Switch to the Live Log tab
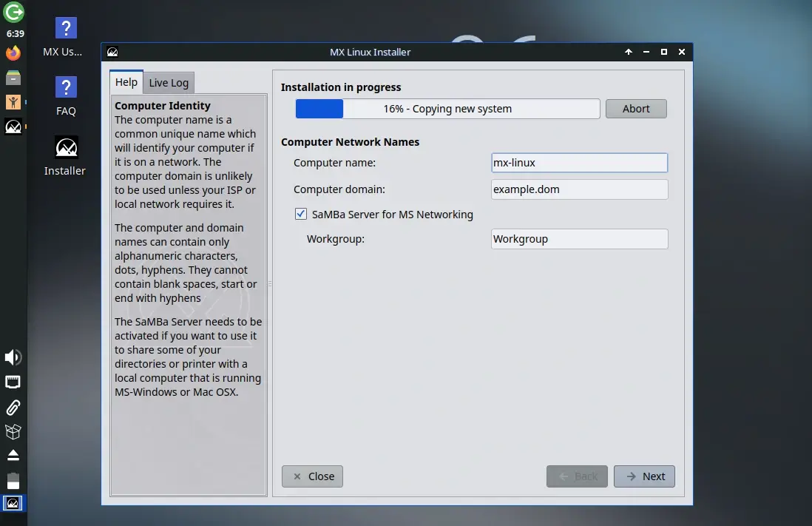This screenshot has height=526, width=812. [168, 82]
